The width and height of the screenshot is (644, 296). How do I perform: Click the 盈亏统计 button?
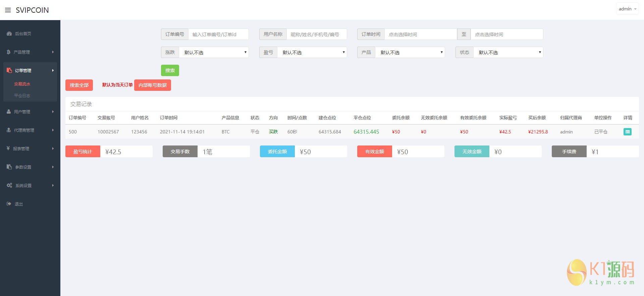83,152
